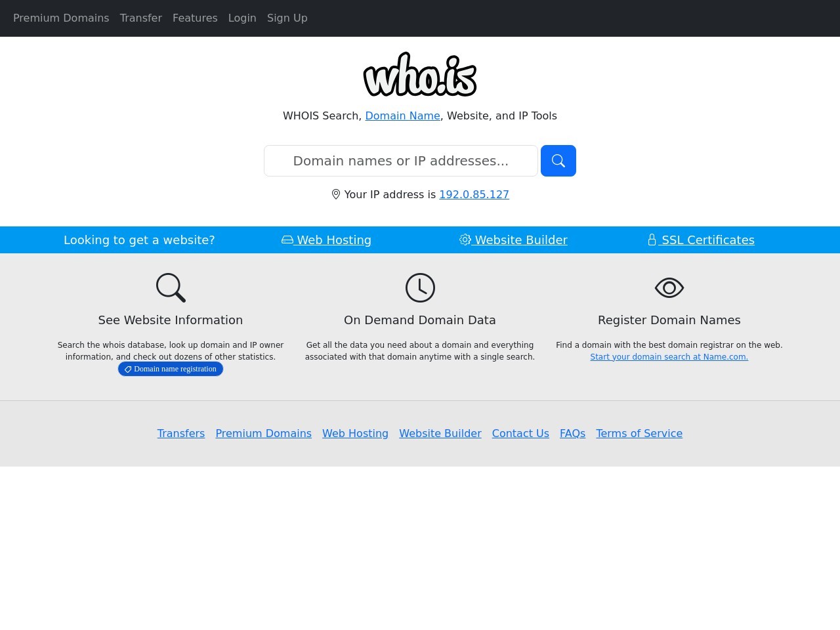Open the Contact Us footer link
The image size is (840, 630).
pos(520,433)
